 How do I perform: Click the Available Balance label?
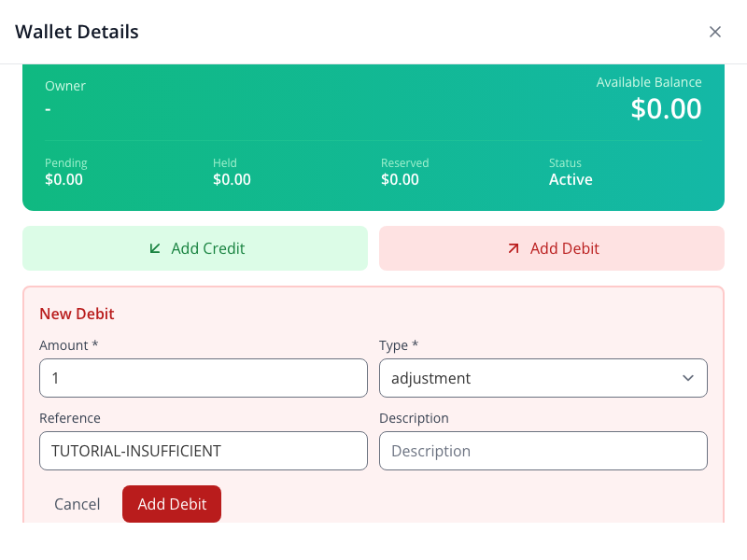coord(649,82)
